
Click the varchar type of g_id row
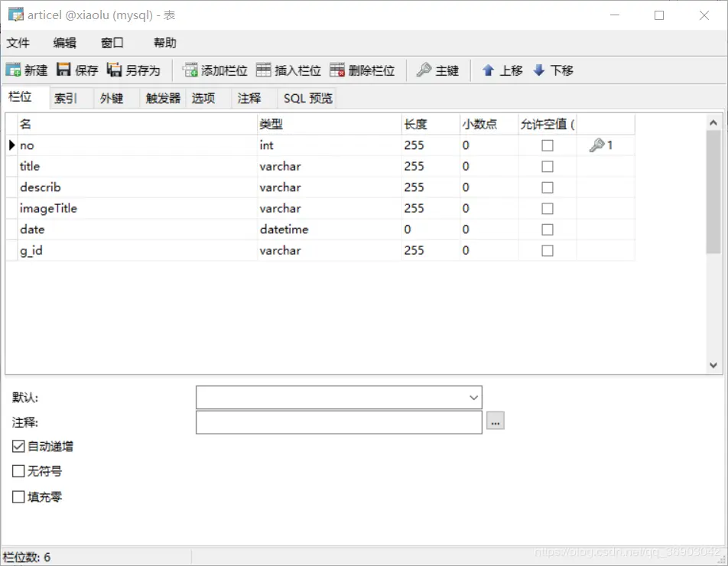coord(330,251)
